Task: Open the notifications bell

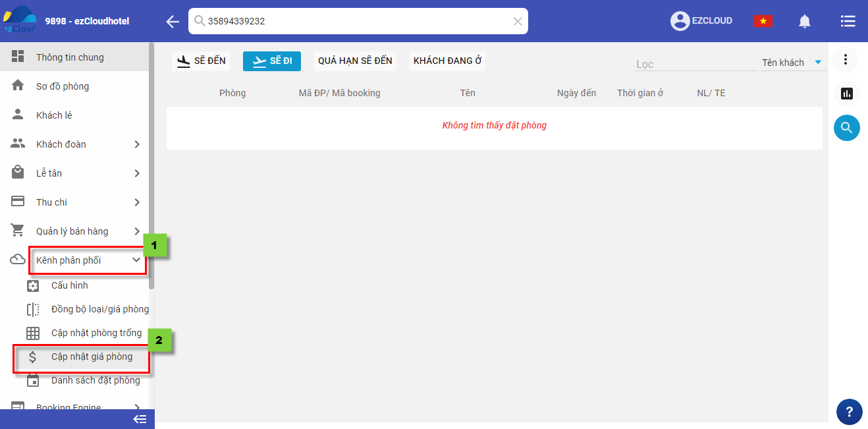Action: [804, 21]
